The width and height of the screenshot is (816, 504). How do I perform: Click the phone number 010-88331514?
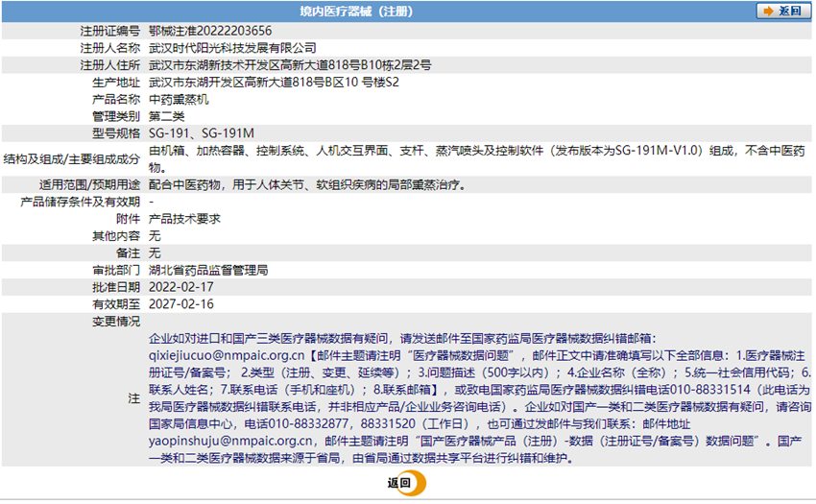[709, 390]
